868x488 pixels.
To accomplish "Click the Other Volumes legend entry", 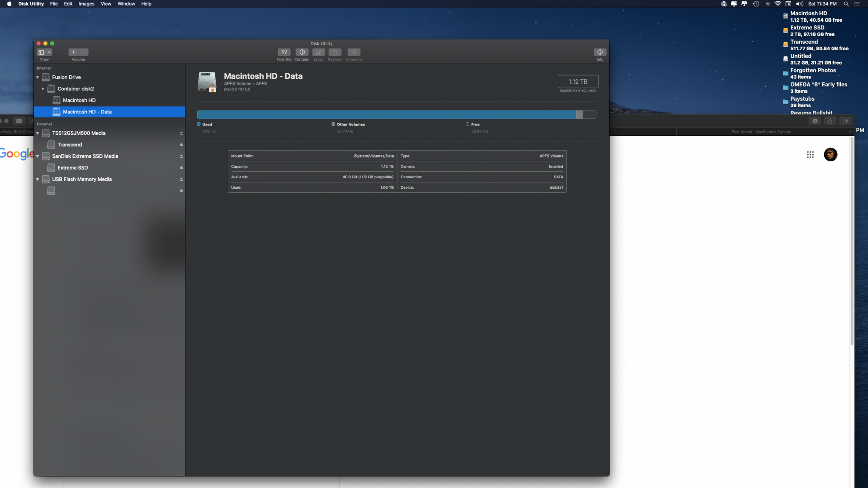I will point(348,124).
